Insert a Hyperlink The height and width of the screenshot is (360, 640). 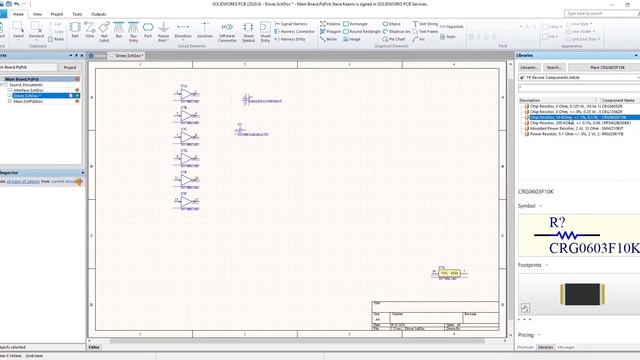coord(451,27)
